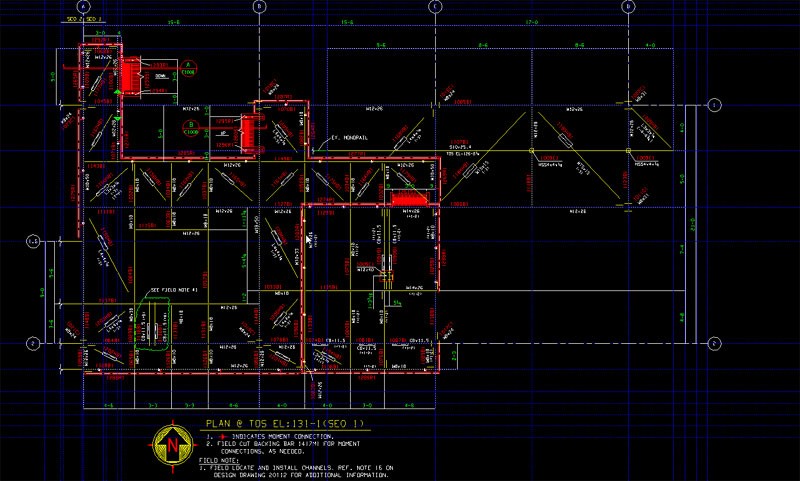Image resolution: width=800 pixels, height=481 pixels.
Task: Pick red hatched stair beside section marker B
Action: (x=248, y=132)
